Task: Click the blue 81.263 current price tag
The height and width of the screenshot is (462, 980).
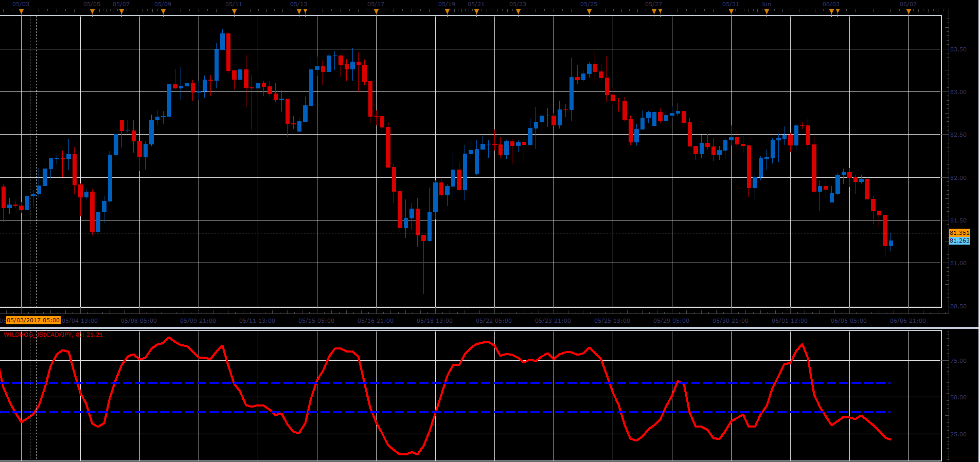Action: click(x=959, y=241)
